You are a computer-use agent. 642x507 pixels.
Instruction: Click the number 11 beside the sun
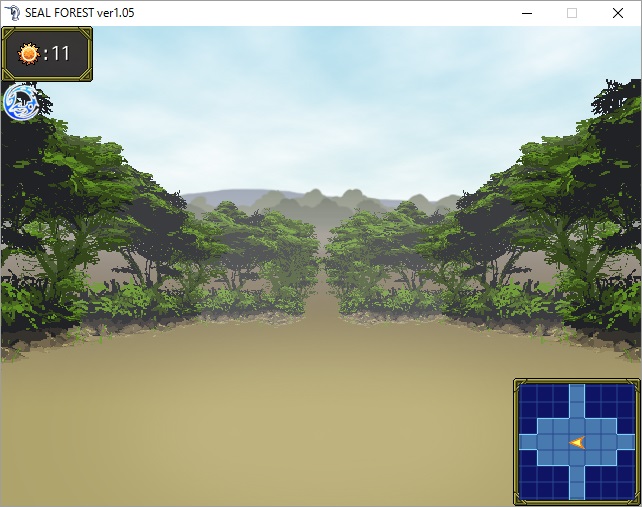pyautogui.click(x=60, y=54)
